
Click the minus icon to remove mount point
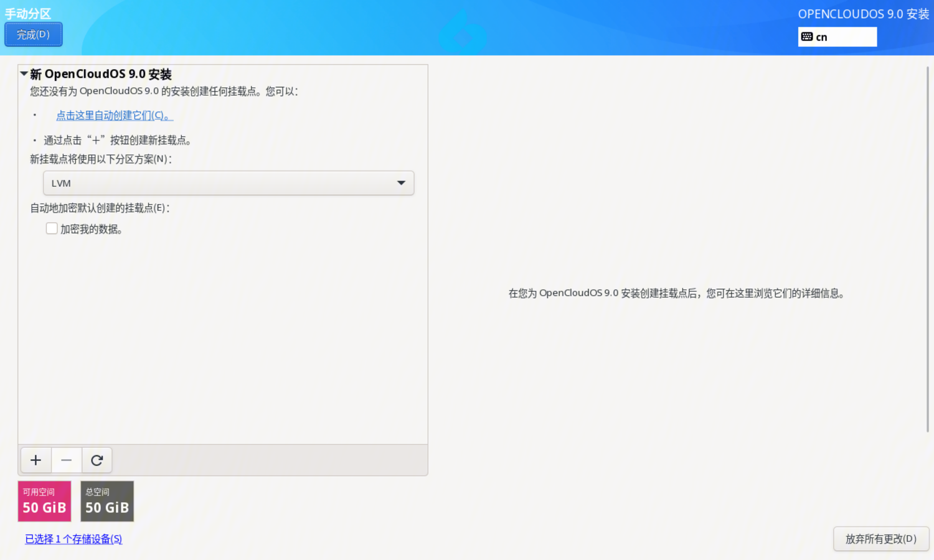coord(67,460)
